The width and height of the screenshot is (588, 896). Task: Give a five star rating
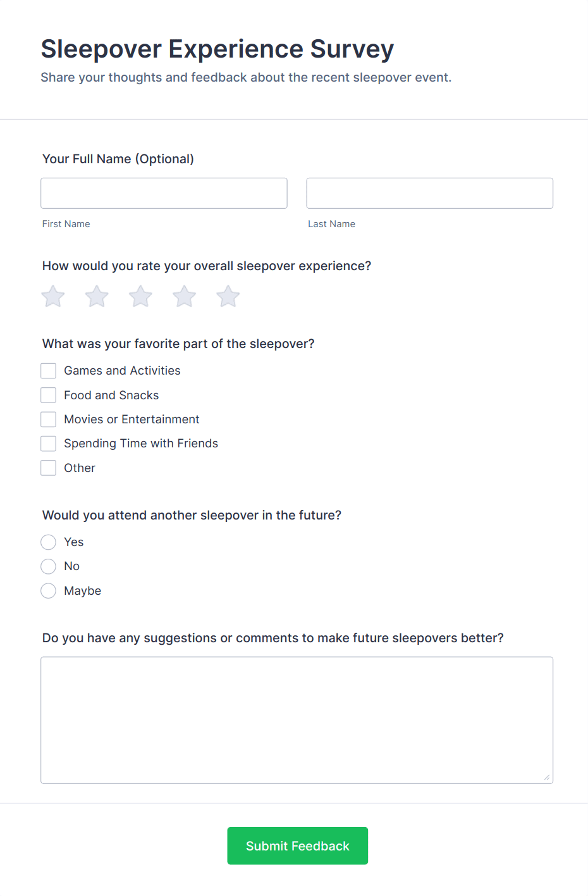[227, 296]
